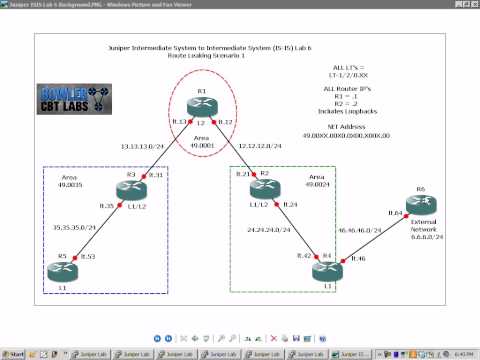Go to the previous image
Viewport: 480px width, 360px height.
(x=157, y=339)
